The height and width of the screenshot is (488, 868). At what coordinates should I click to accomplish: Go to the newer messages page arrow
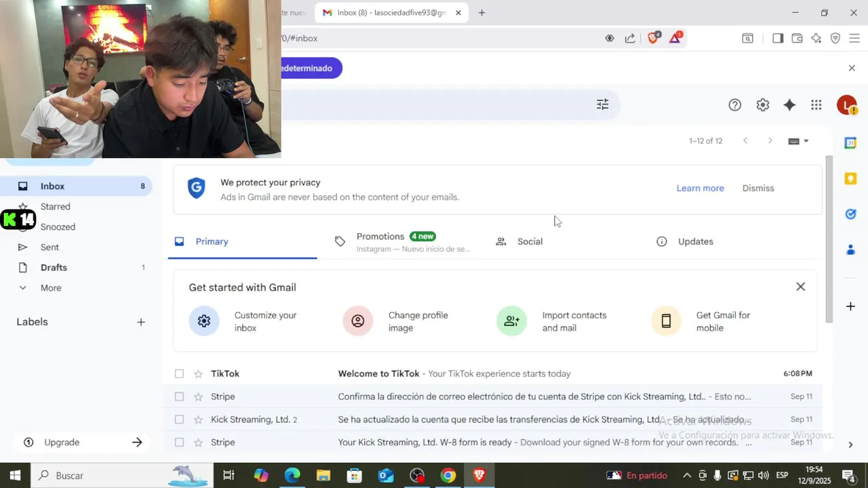coord(745,141)
